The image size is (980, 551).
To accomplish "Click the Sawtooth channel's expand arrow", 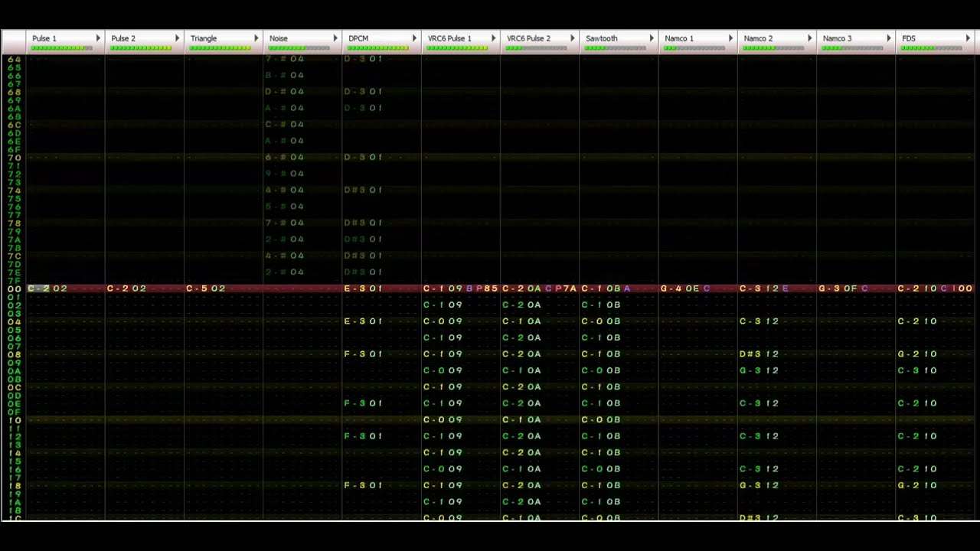I will pyautogui.click(x=652, y=38).
